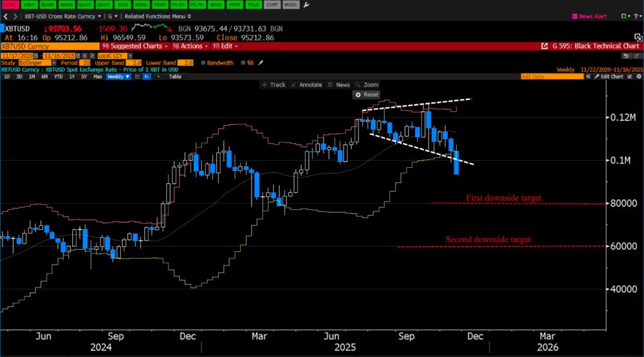Viewport: 644px width, 357px height.
Task: Click the back navigation arrow
Action: click(5, 16)
